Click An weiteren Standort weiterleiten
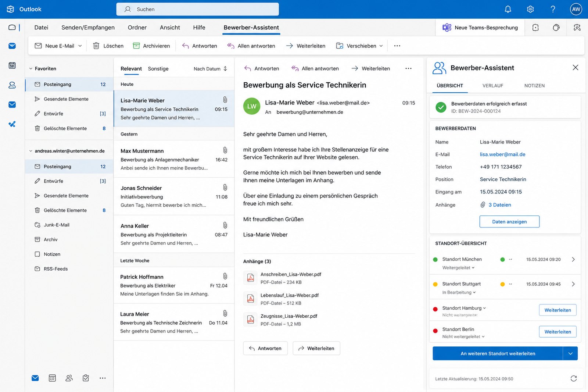The image size is (588, 392). tap(498, 353)
